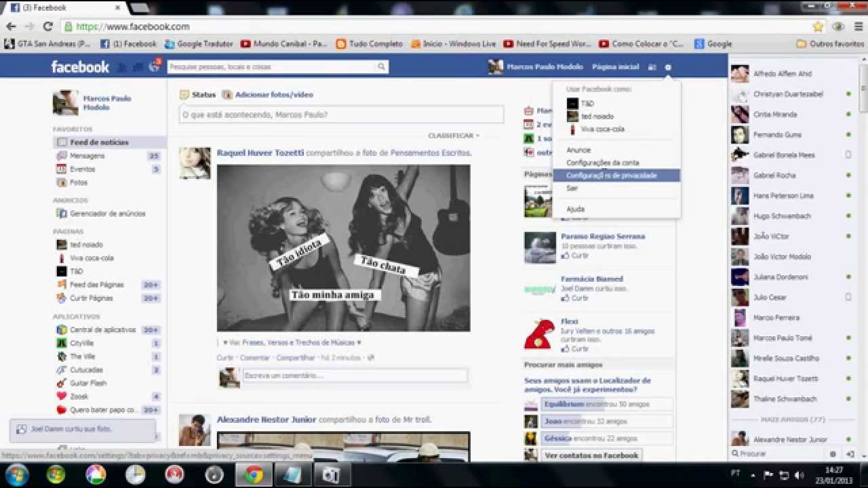Open Alexandre Nestor Junior's profile from the post
This screenshot has width=868, height=488.
pyautogui.click(x=267, y=420)
